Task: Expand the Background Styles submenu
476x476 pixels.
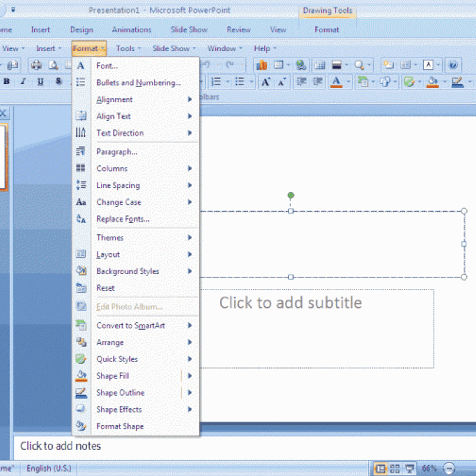Action: click(128, 271)
